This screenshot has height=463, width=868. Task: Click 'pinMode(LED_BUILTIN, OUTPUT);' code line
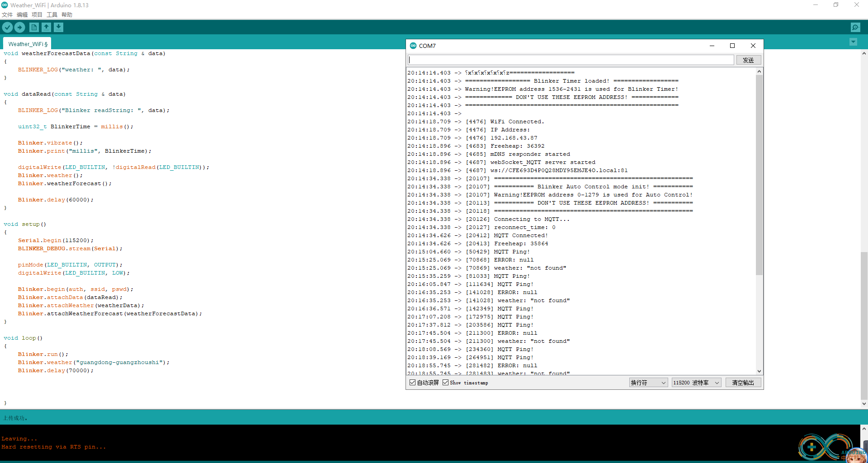(x=70, y=265)
